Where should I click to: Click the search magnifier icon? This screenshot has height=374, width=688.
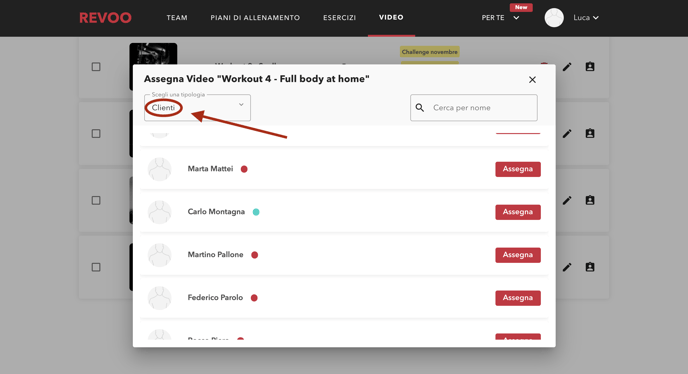click(x=420, y=108)
